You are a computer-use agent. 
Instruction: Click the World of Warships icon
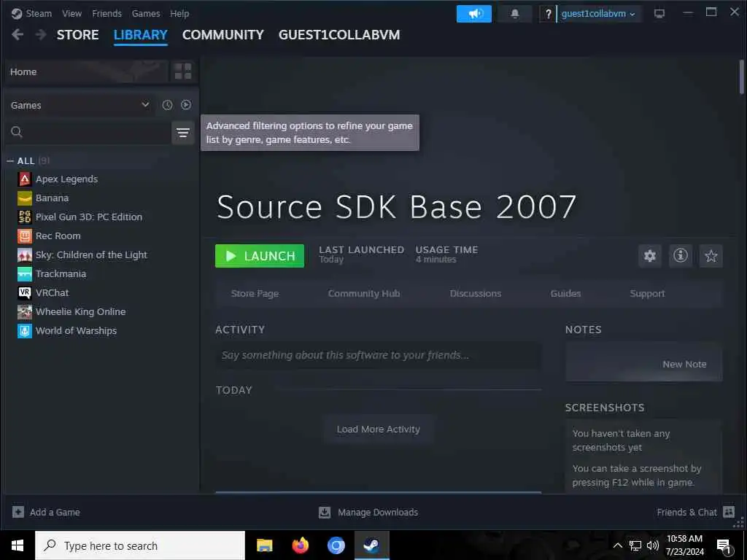(25, 330)
